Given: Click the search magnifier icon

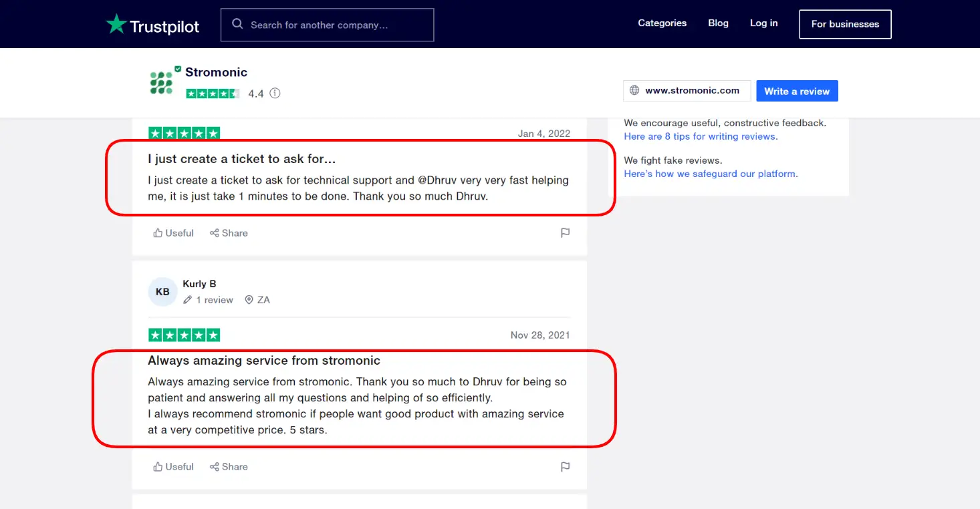Looking at the screenshot, I should [x=237, y=23].
